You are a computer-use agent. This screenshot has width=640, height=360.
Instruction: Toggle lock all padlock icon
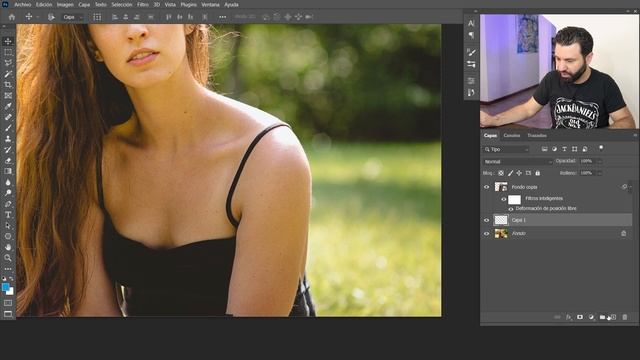click(538, 173)
